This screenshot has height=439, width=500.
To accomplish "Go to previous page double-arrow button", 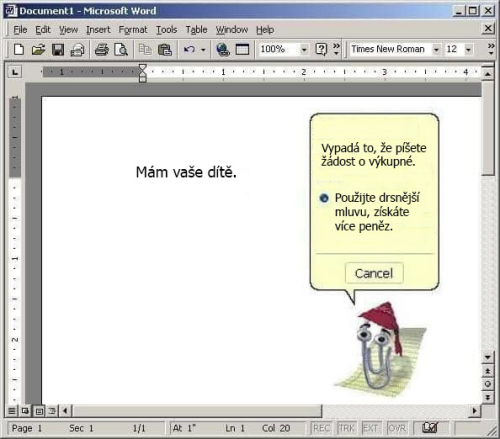I will coord(488,371).
